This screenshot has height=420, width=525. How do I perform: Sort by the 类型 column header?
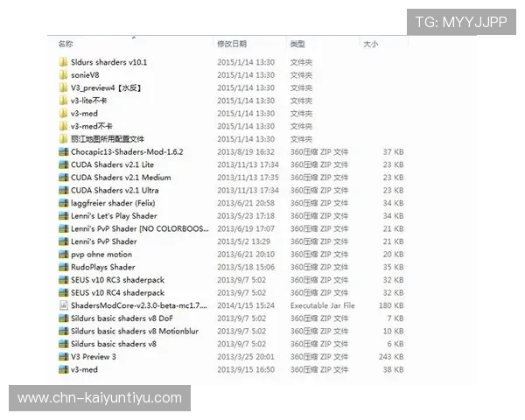tap(297, 44)
